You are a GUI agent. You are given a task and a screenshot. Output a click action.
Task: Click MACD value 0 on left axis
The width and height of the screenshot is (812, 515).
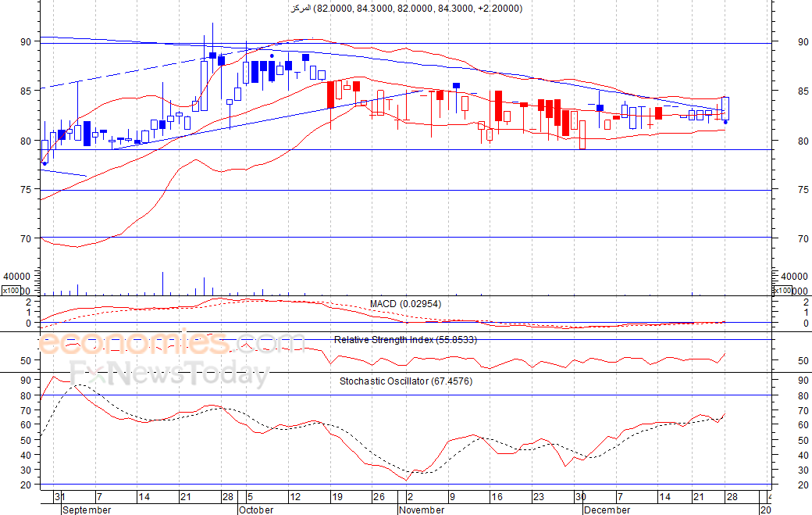point(28,323)
